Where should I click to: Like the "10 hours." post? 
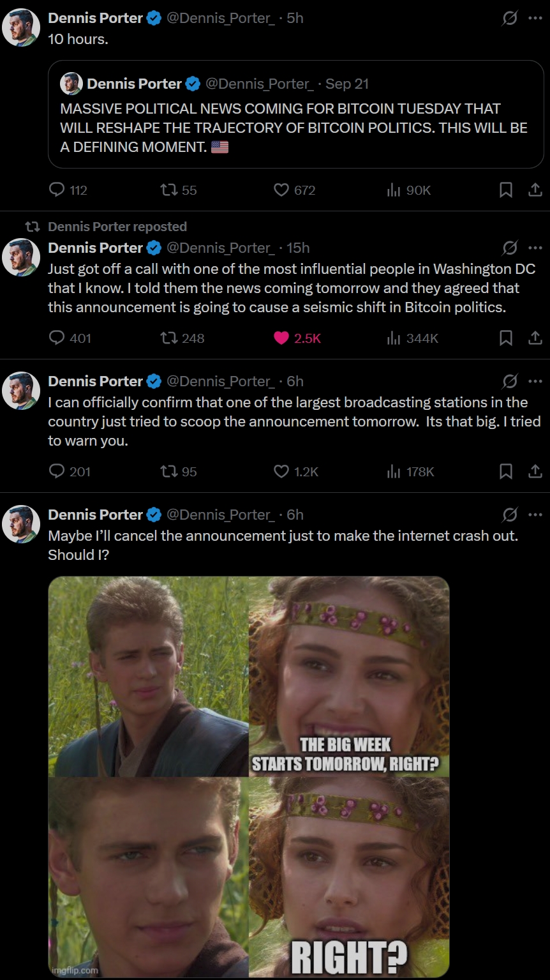tap(281, 190)
